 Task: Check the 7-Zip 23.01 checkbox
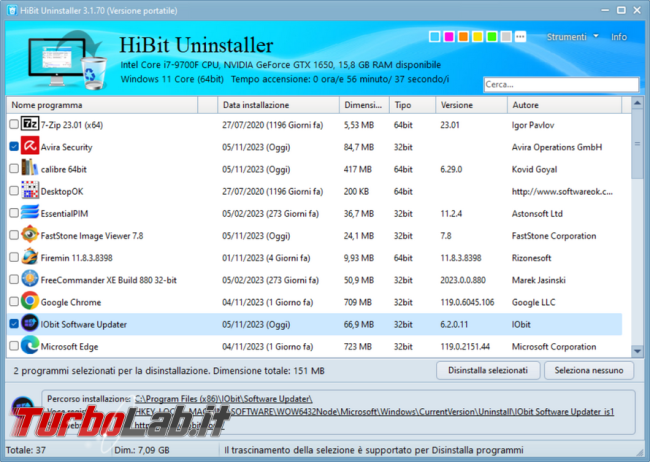pyautogui.click(x=14, y=124)
